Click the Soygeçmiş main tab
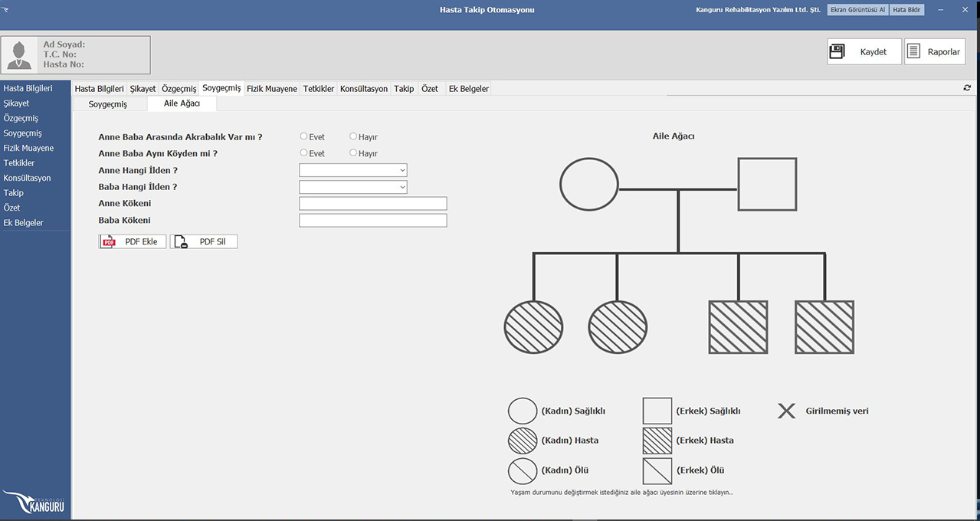The width and height of the screenshot is (980, 521). click(x=221, y=88)
